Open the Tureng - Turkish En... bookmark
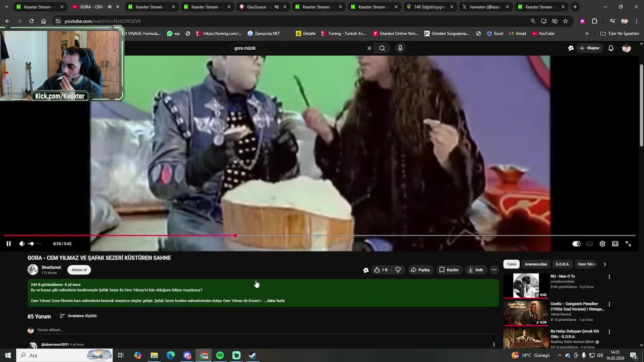The height and width of the screenshot is (362, 644). (343, 34)
